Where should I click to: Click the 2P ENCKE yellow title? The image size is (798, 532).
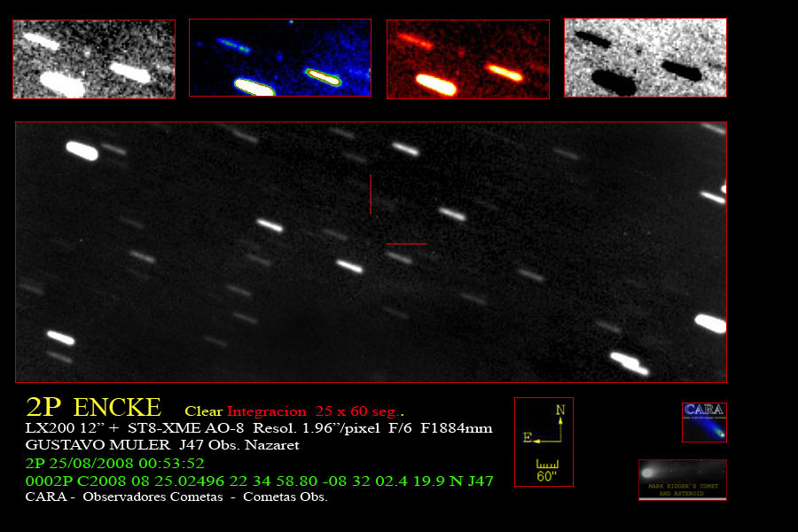click(94, 408)
